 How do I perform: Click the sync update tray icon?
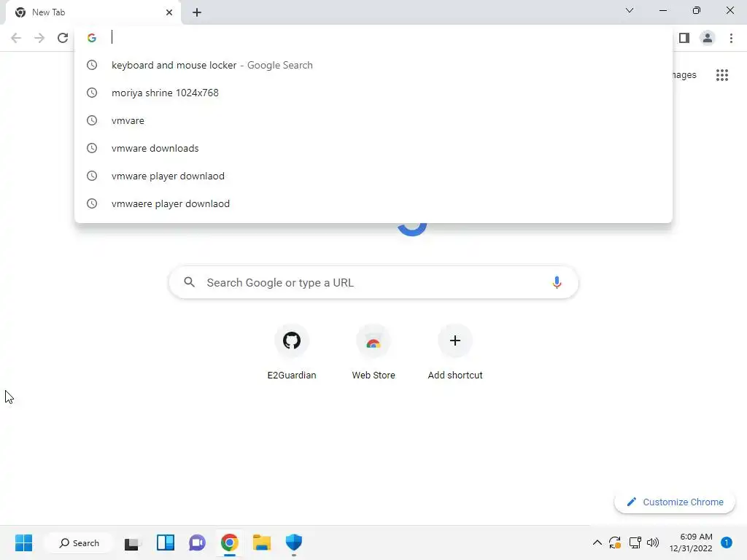(615, 542)
